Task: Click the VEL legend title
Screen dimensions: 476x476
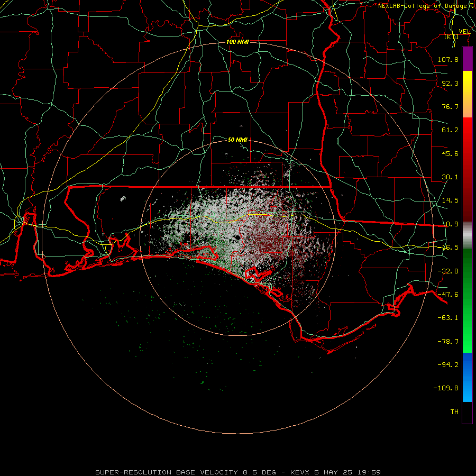Action: point(464,31)
